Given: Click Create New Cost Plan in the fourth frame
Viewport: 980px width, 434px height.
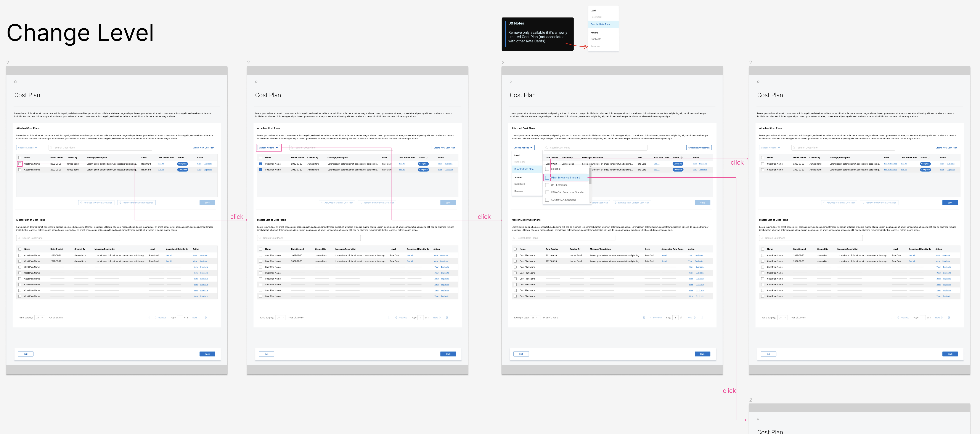Looking at the screenshot, I should pyautogui.click(x=946, y=148).
